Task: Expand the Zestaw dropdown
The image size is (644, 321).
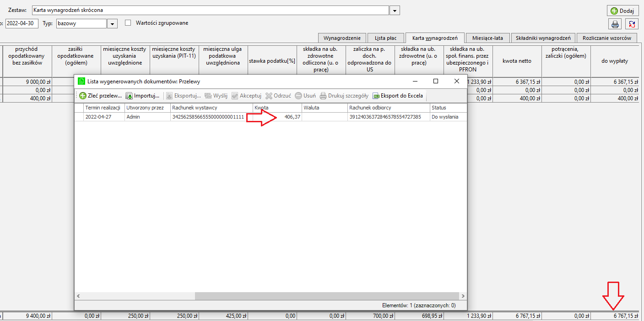Action: pos(395,10)
